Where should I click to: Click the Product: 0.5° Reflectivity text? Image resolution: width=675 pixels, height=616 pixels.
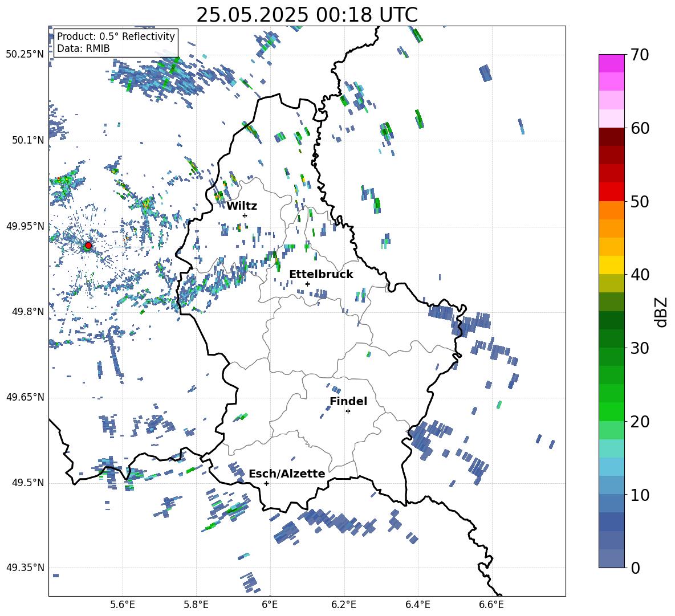[x=116, y=36]
